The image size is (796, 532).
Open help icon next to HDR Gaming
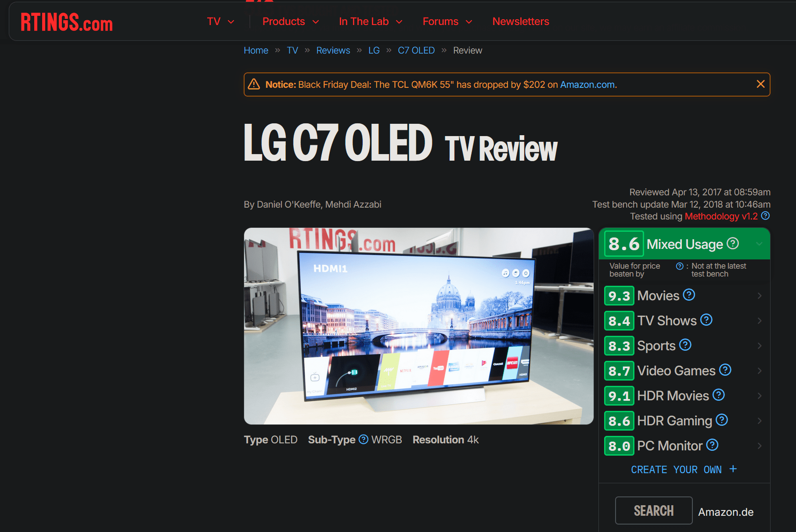point(721,420)
